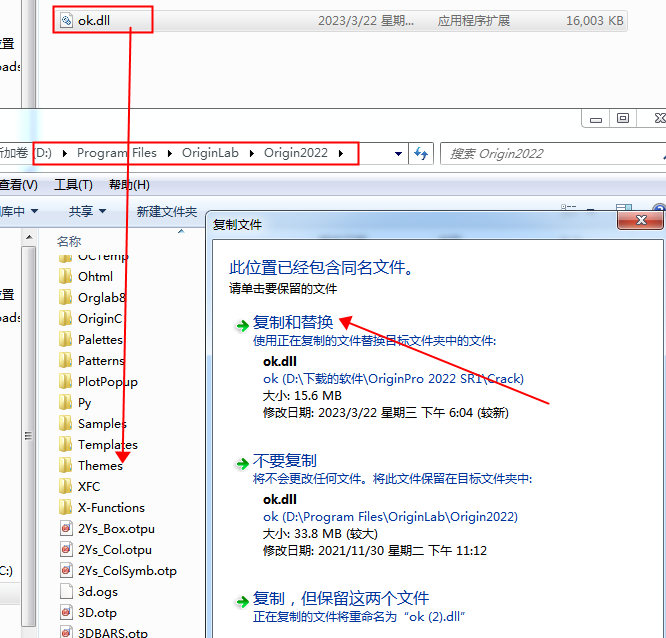Click the 2Ys_Box.otpu file icon

click(66, 528)
